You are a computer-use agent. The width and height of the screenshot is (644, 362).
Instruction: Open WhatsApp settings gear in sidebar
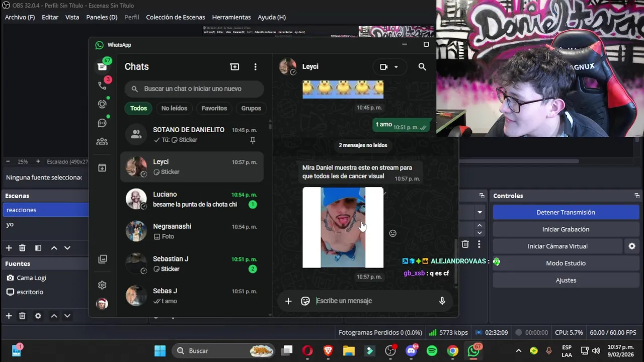point(102,285)
